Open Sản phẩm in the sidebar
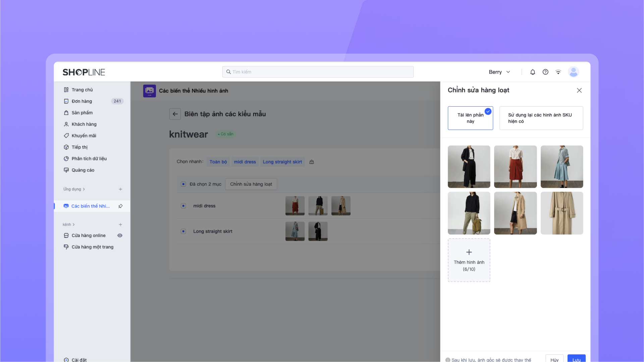This screenshot has width=644, height=362. pyautogui.click(x=82, y=113)
